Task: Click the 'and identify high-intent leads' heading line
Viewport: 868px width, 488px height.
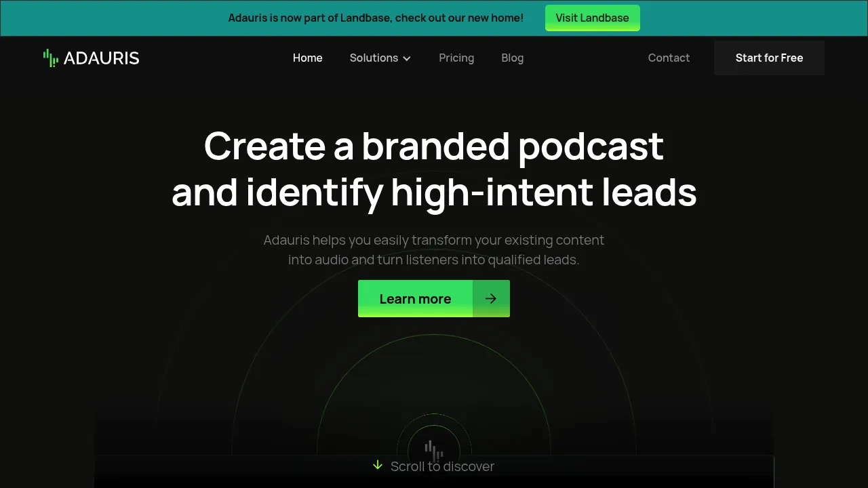Action: coord(434,192)
